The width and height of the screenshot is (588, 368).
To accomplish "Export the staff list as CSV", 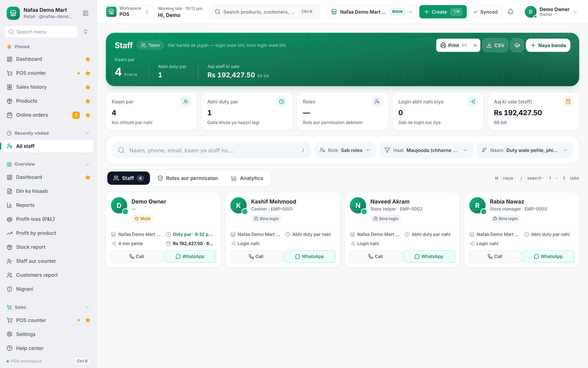I will (495, 45).
